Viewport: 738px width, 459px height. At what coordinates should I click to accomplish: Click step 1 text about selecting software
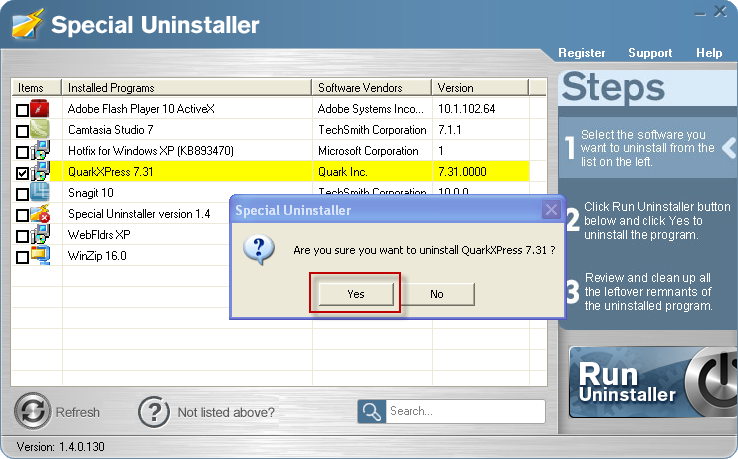tap(647, 148)
